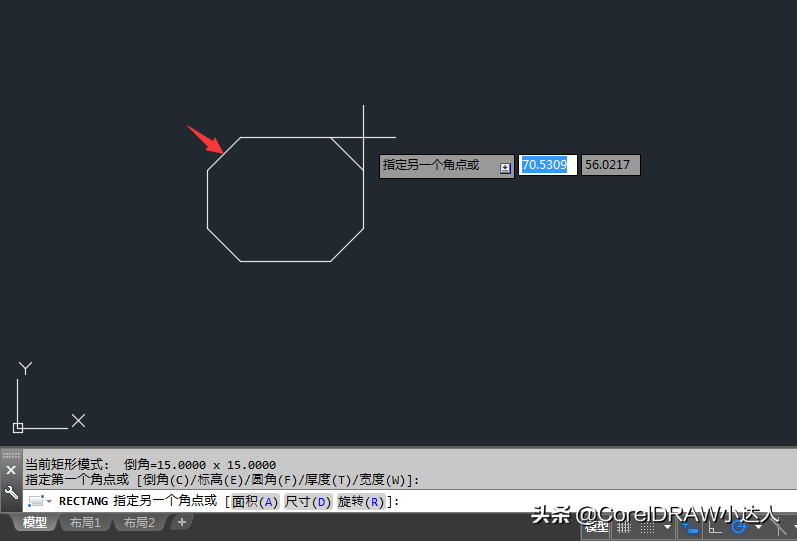Open command line customize wrench
797x541 pixels.
tap(11, 493)
